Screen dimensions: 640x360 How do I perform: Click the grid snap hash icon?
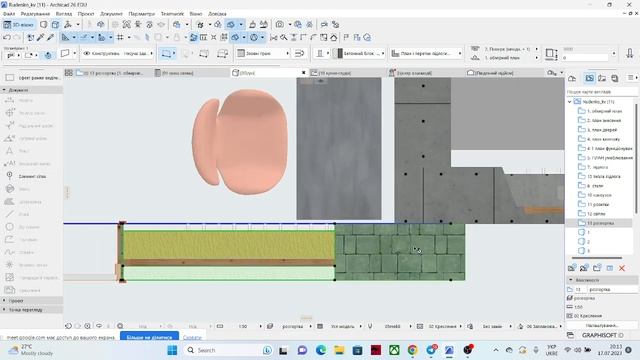[x=120, y=38]
